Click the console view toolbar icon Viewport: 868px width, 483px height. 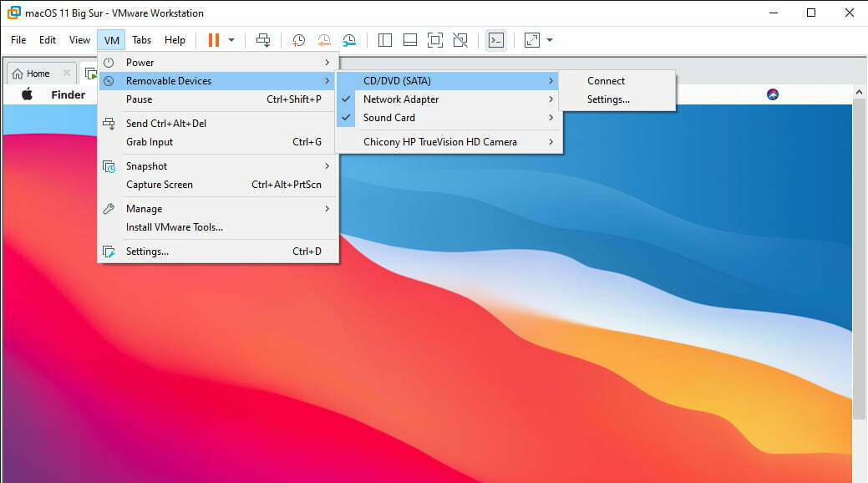495,40
